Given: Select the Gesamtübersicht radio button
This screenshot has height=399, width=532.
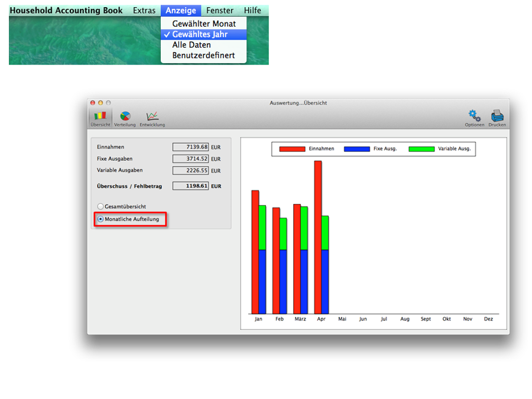Looking at the screenshot, I should (x=100, y=206).
